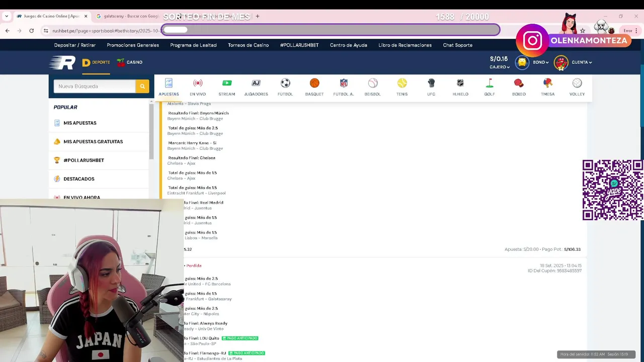644x362 pixels.
Task: Open Torneos de Casino menu
Action: pyautogui.click(x=248, y=45)
